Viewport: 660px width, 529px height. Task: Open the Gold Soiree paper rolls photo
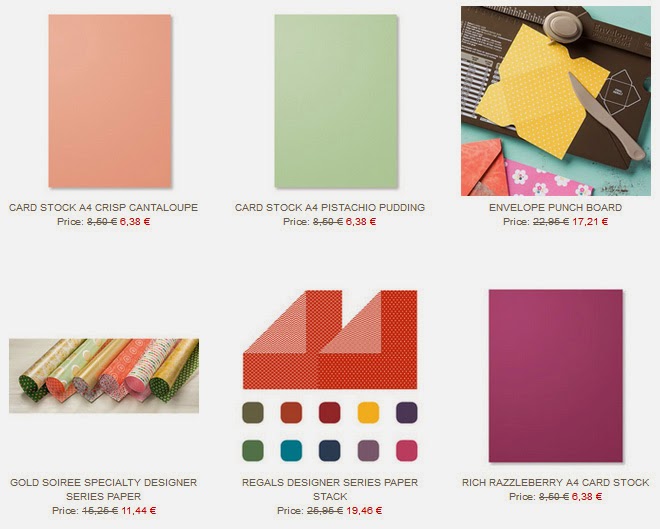tap(104, 376)
